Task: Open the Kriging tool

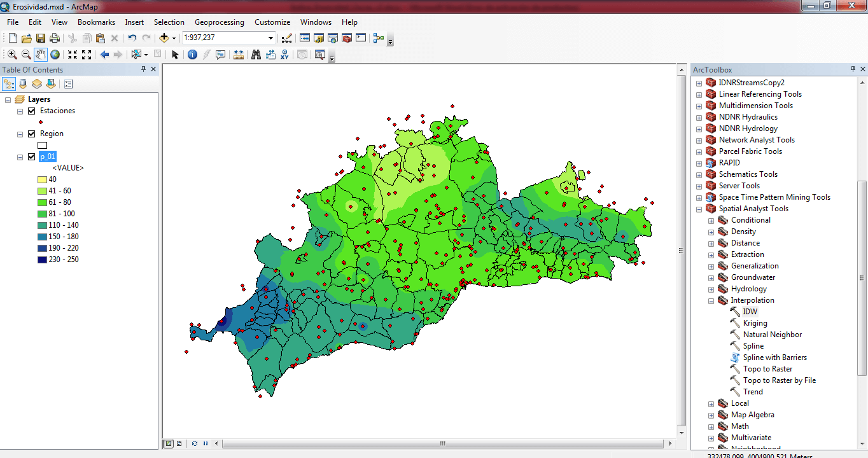Action: click(x=755, y=323)
